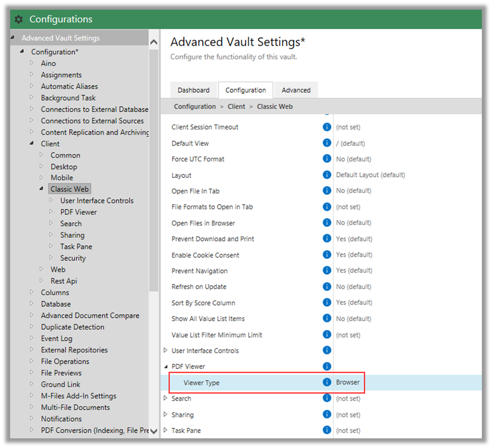
Task: Select Duplicate Detection in the tree
Action: click(73, 327)
